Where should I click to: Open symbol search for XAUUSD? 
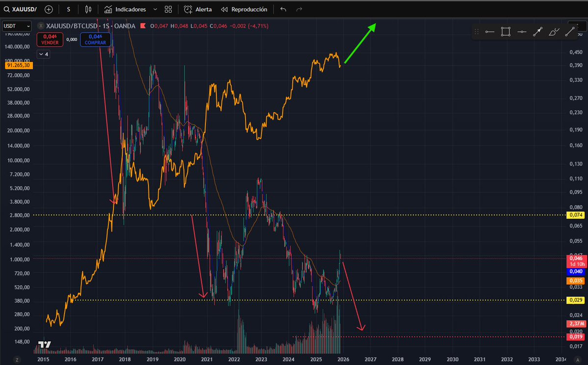(x=21, y=9)
